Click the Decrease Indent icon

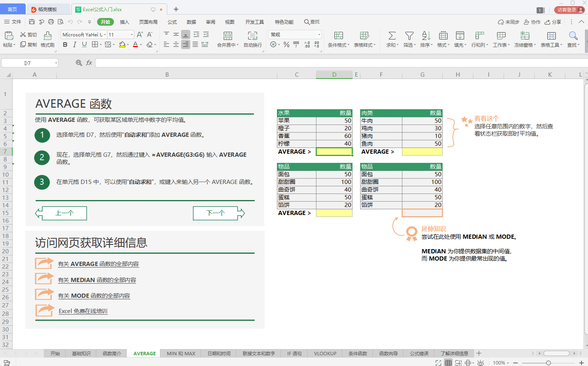(x=196, y=34)
